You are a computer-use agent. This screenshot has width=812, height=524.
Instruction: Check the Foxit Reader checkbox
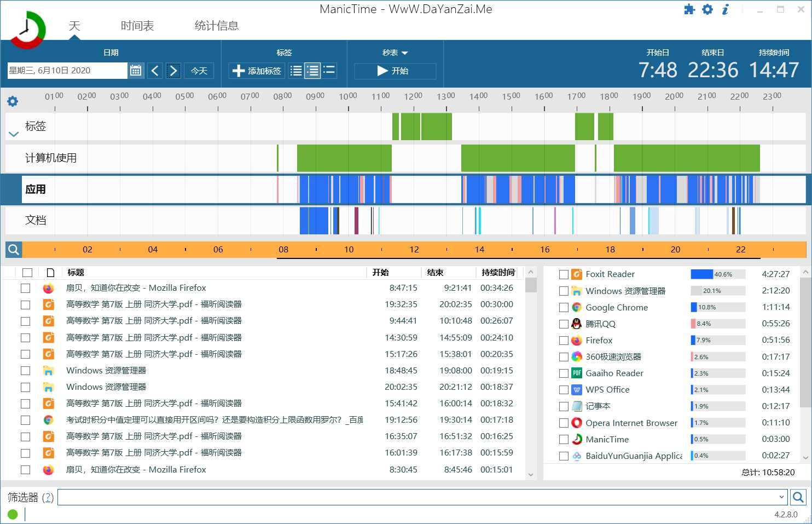564,274
